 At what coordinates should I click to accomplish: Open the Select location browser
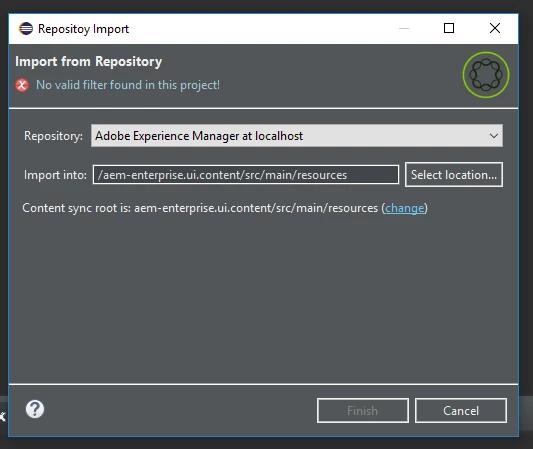click(454, 175)
